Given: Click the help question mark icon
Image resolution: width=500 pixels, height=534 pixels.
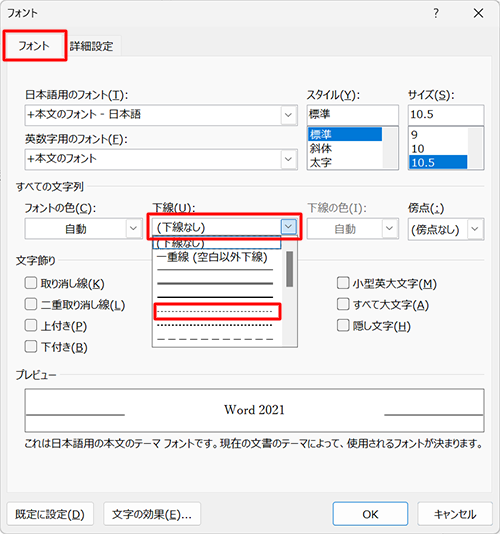Looking at the screenshot, I should [x=436, y=13].
